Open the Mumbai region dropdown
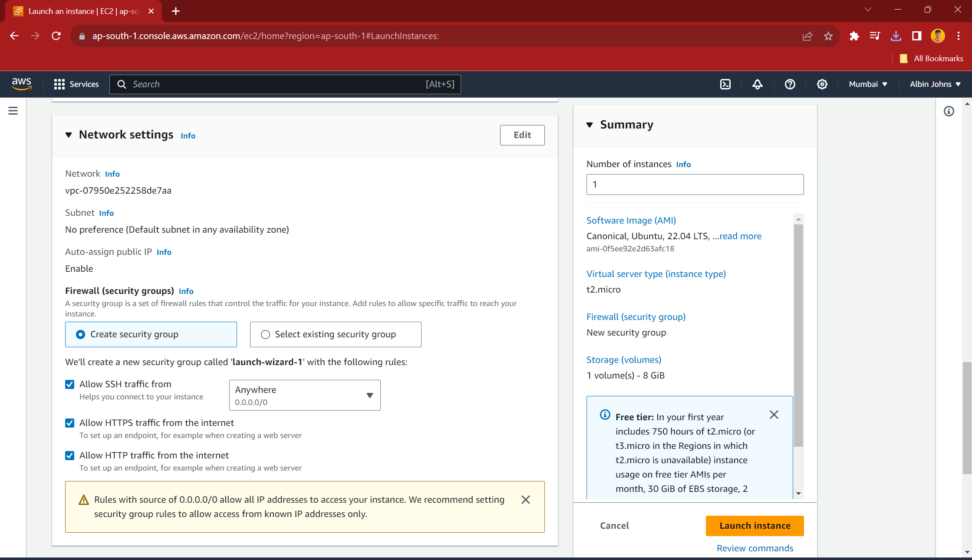Viewport: 972px width, 560px height. pyautogui.click(x=868, y=84)
